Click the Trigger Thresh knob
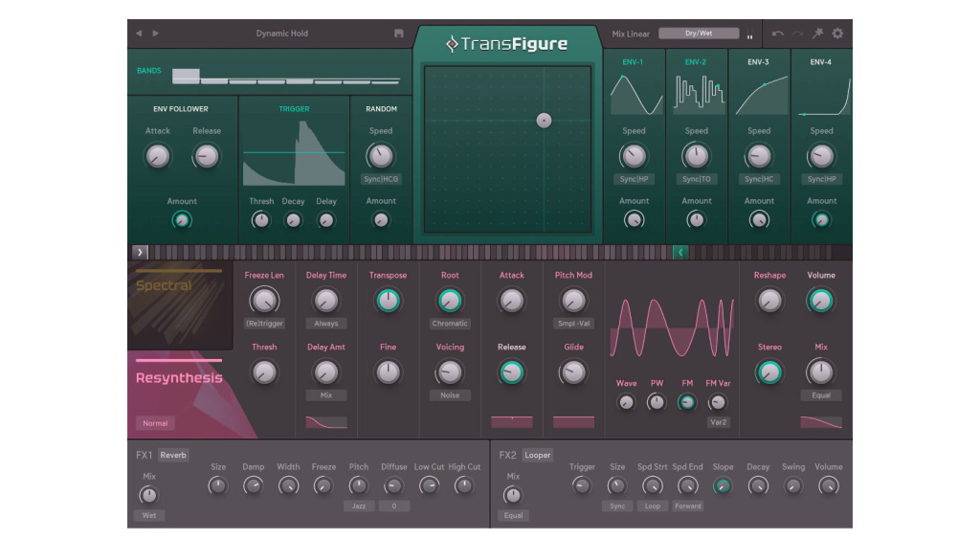 [x=260, y=220]
